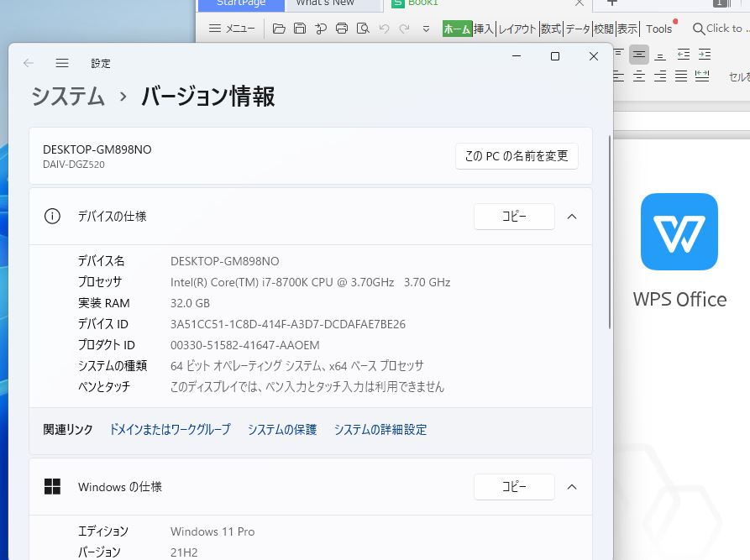Align text right in WPS ribbon
750x560 pixels.
[x=660, y=76]
